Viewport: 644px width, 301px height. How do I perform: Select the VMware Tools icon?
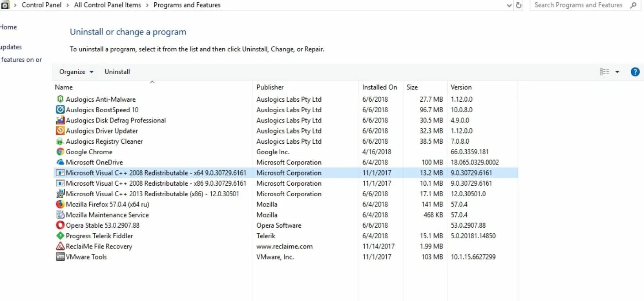(60, 257)
